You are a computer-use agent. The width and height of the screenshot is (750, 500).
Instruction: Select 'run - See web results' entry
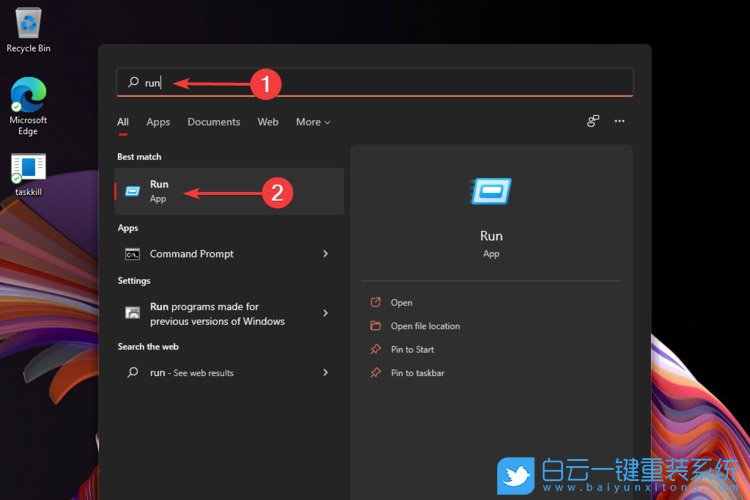[229, 372]
